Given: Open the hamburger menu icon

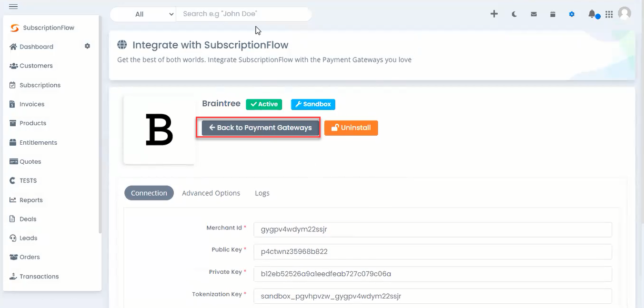Looking at the screenshot, I should tap(13, 6).
